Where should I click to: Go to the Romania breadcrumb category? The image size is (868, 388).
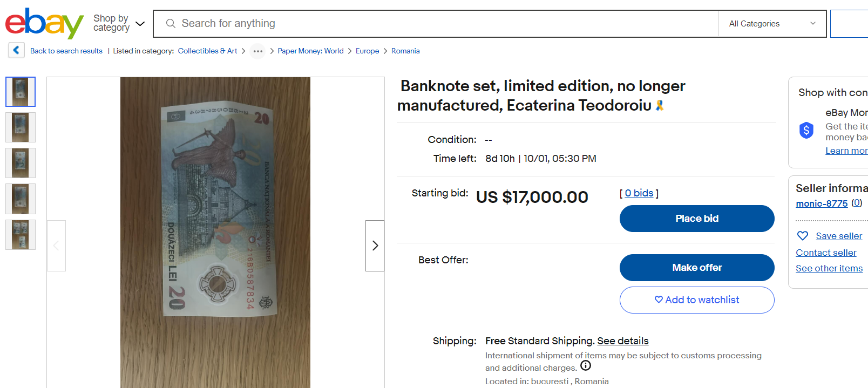(405, 51)
